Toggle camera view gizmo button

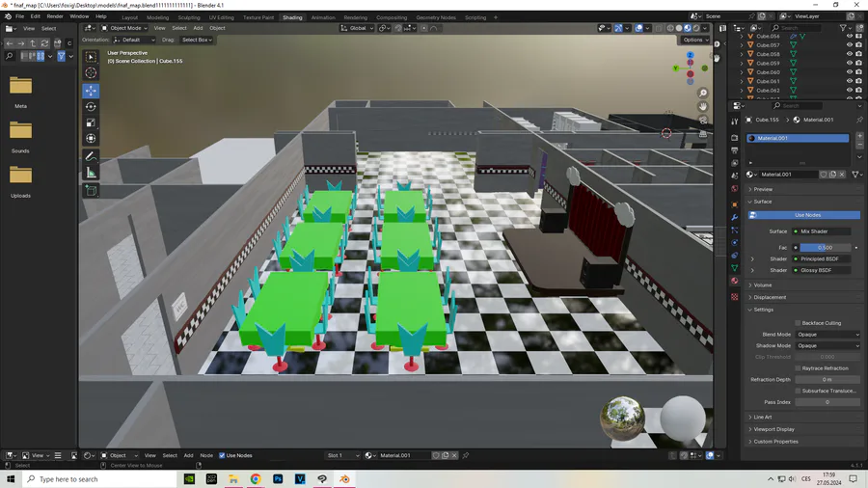point(703,120)
